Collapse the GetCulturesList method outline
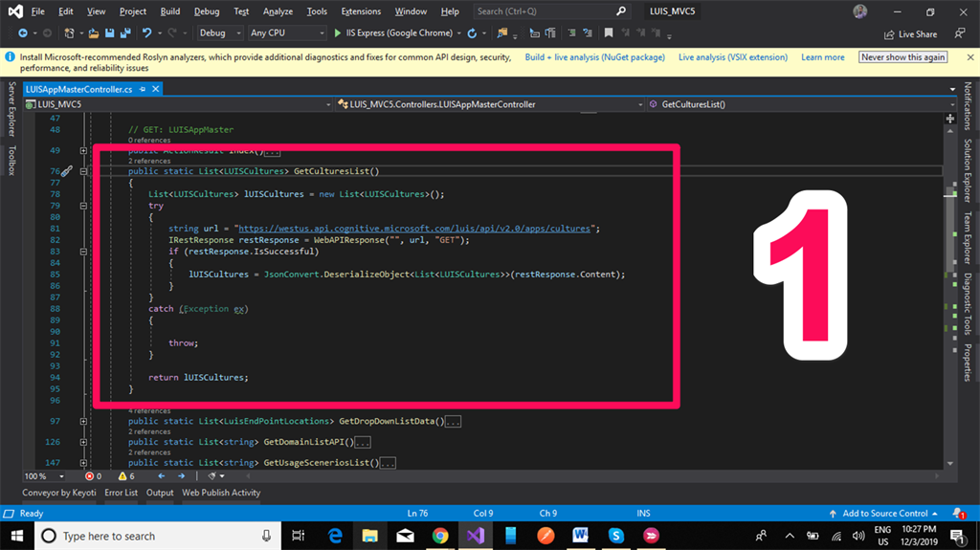The height and width of the screenshot is (550, 980). point(84,172)
